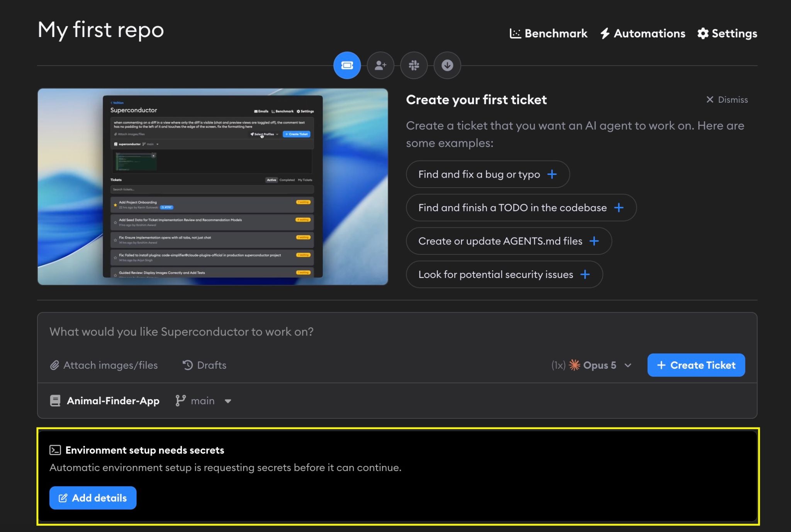Add 'Create or update AGENTS.md files' example
The width and height of the screenshot is (791, 532).
(x=509, y=241)
